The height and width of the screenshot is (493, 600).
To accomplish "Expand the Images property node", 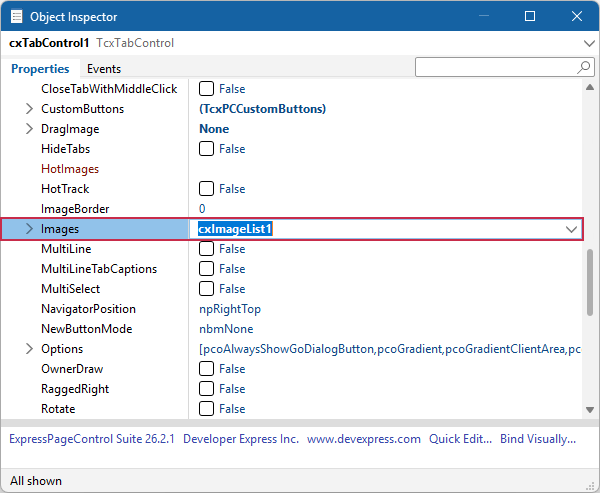I will coord(29,229).
